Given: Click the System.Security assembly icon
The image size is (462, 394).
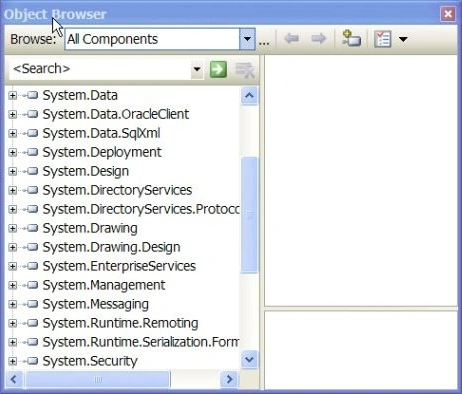Looking at the screenshot, I should [32, 361].
